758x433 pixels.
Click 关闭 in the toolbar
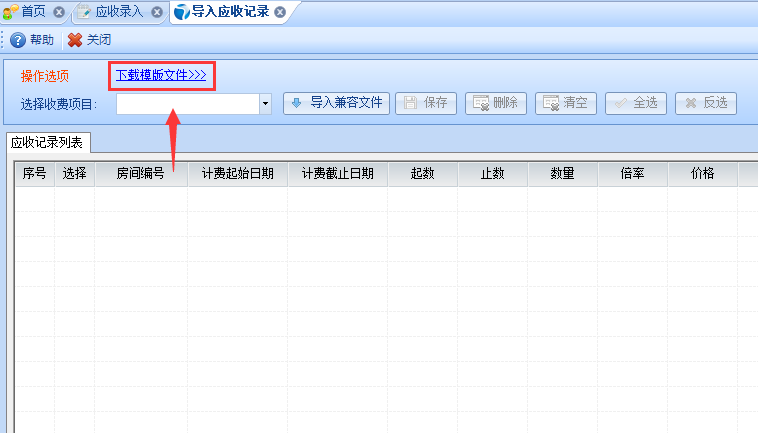90,40
